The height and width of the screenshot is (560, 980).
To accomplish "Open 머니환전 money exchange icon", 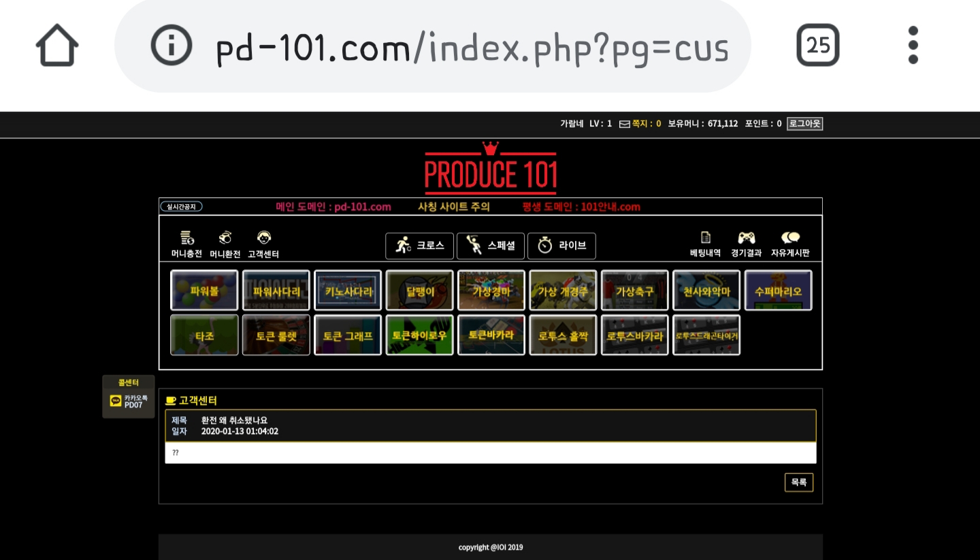I will pos(225,244).
